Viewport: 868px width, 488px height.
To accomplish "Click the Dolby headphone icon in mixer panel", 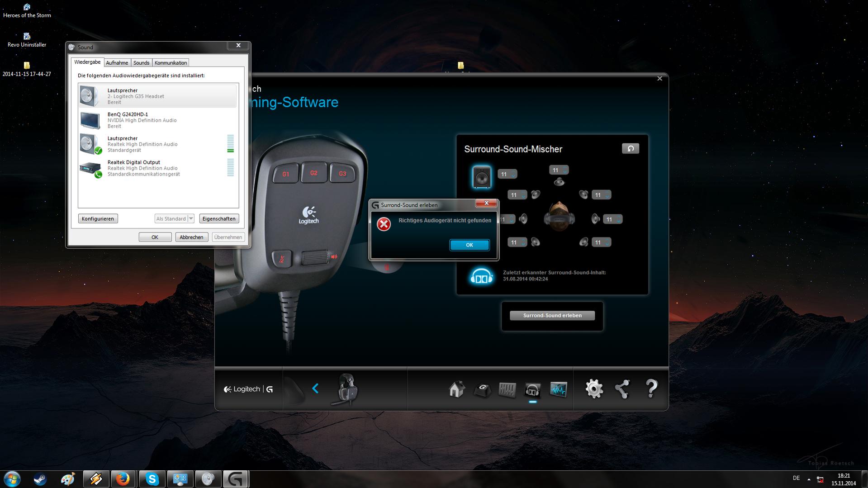I will tap(481, 276).
